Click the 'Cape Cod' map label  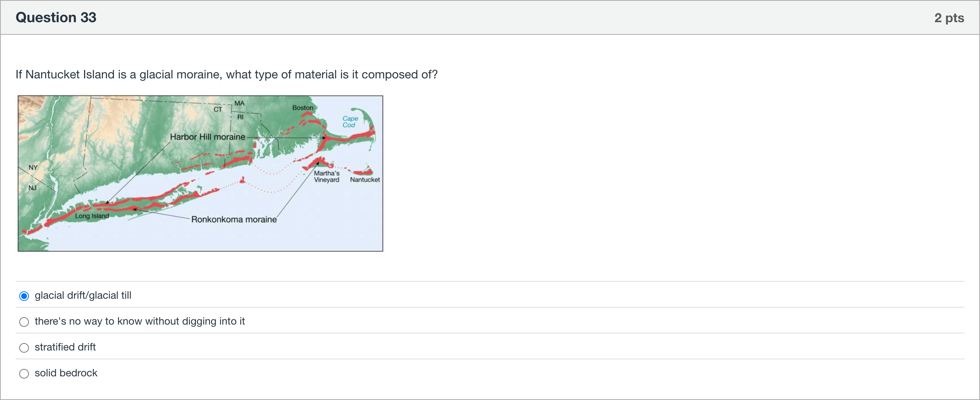pos(350,122)
